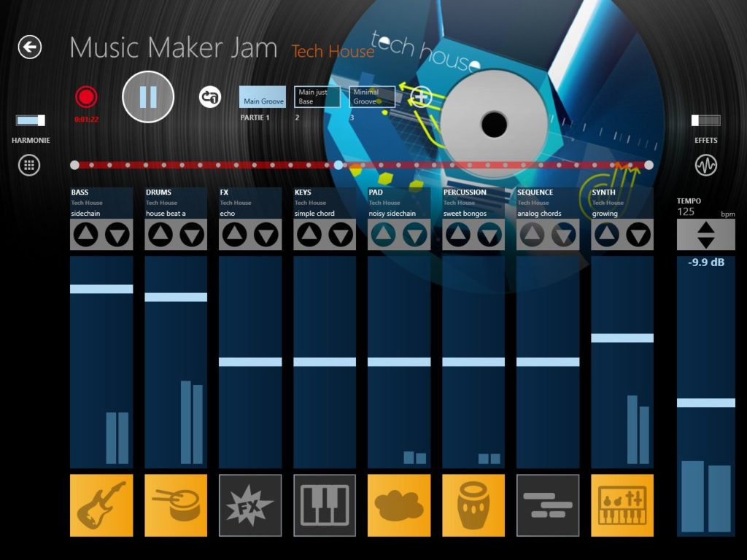
Task: Select next DRUMS loop with down arrow
Action: (192, 235)
